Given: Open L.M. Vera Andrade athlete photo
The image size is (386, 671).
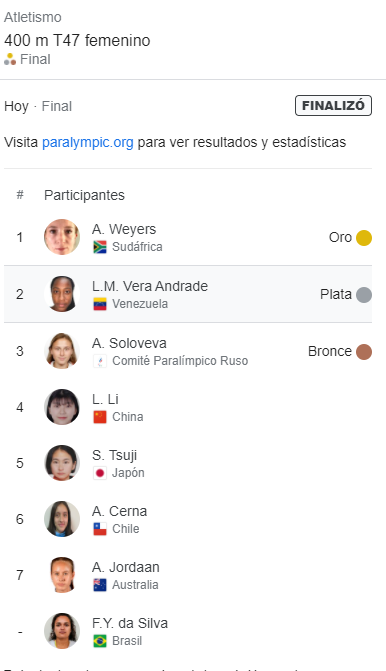Looking at the screenshot, I should point(62,294).
